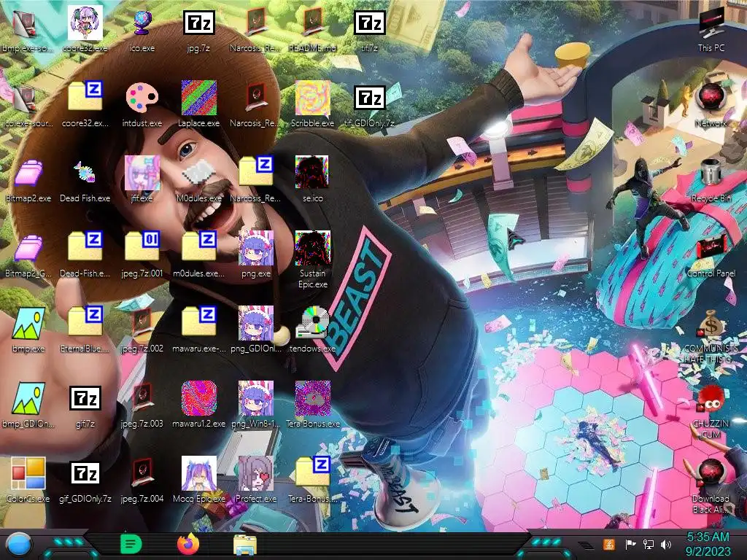Open This PC desktop icon
This screenshot has height=560, width=747.
(x=711, y=23)
